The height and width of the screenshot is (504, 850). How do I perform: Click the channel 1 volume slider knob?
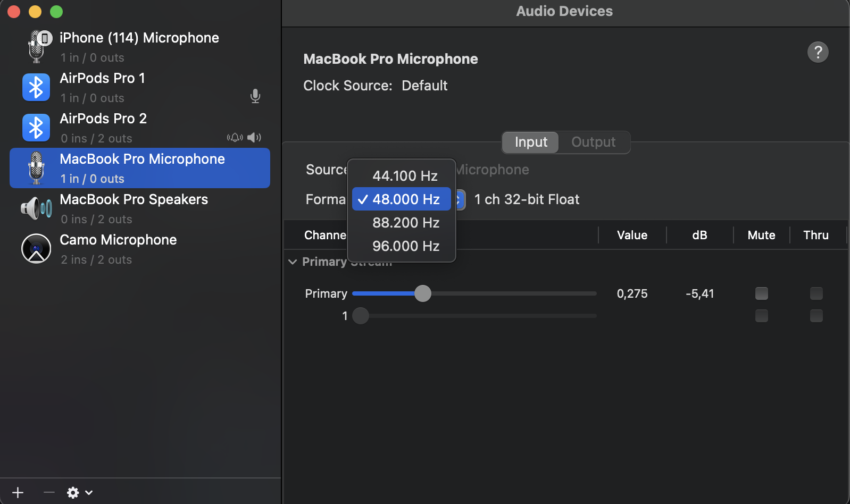361,316
